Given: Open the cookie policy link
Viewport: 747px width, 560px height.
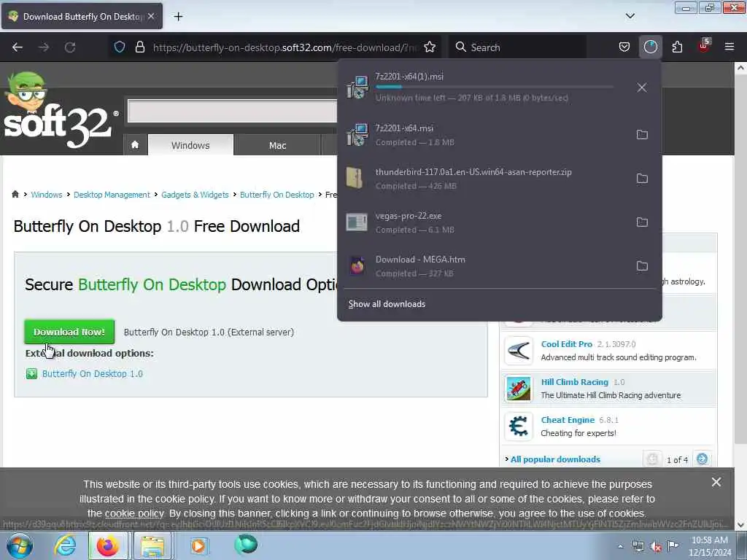Looking at the screenshot, I should click(x=134, y=513).
